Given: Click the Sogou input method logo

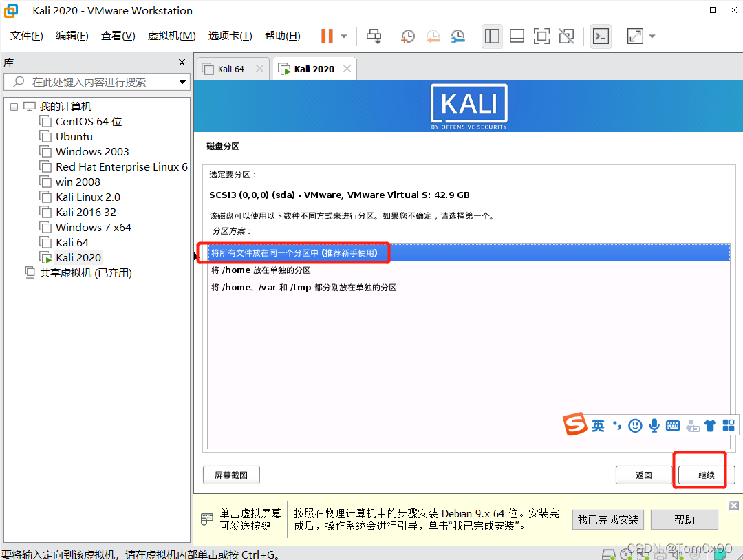Looking at the screenshot, I should (575, 424).
